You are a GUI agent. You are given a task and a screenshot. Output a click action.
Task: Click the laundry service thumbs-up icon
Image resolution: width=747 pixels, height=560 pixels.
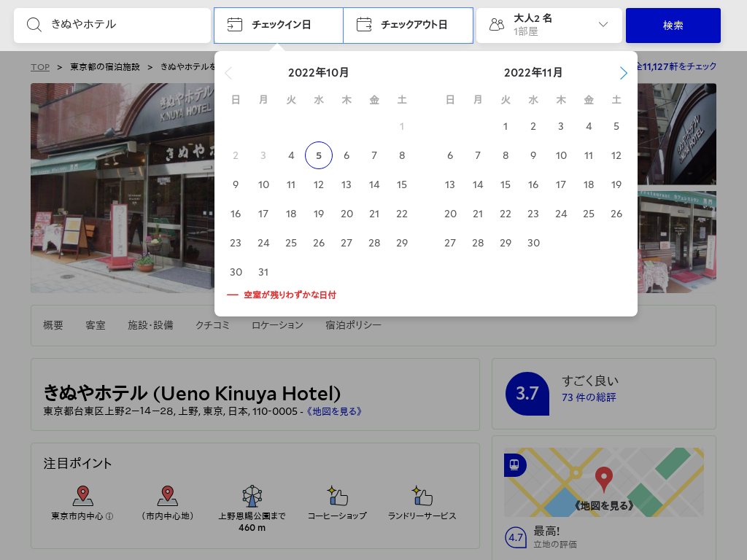(422, 496)
